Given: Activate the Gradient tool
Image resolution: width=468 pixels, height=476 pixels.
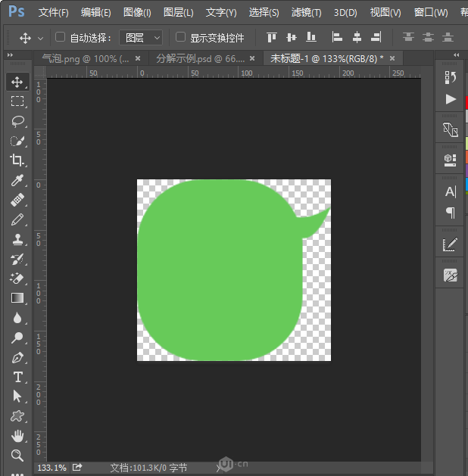Looking at the screenshot, I should tap(17, 298).
